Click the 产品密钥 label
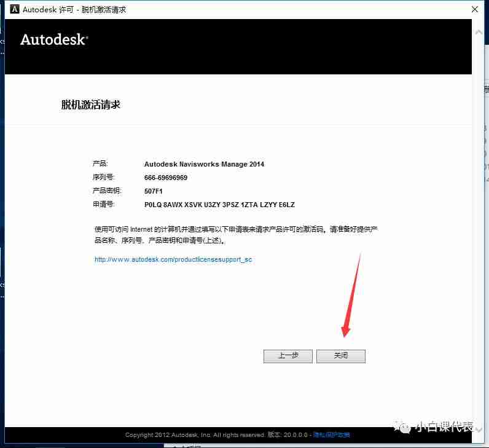The width and height of the screenshot is (489, 448). [107, 191]
